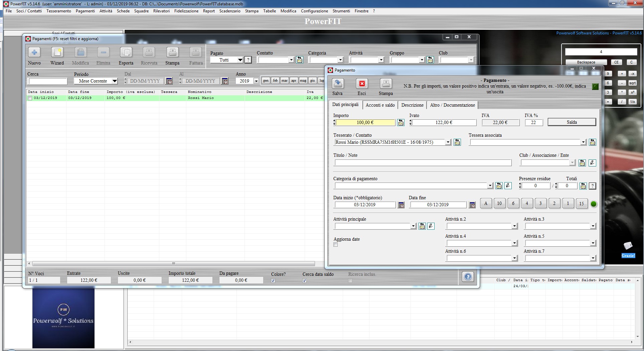
Task: Click the Cerca search field
Action: 48,81
